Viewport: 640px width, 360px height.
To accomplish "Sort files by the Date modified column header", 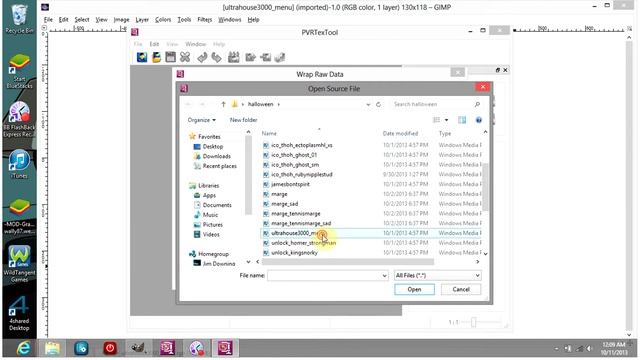I will point(400,133).
